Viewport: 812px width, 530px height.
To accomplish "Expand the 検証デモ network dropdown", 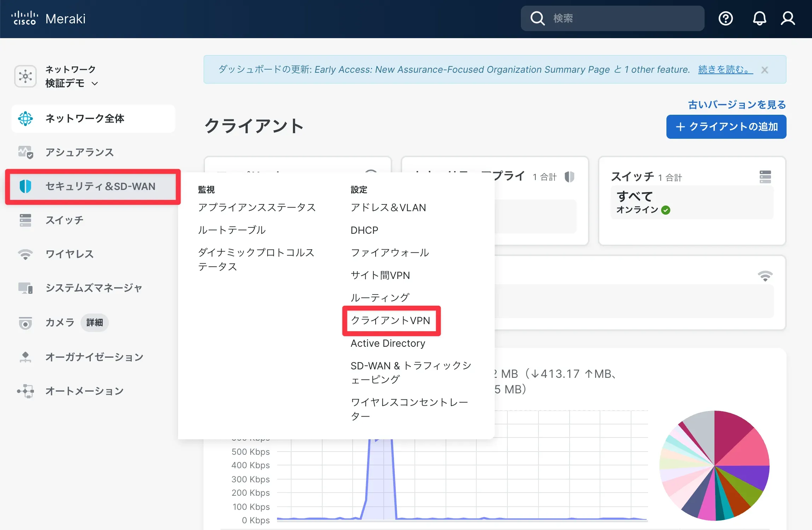I will click(x=94, y=84).
